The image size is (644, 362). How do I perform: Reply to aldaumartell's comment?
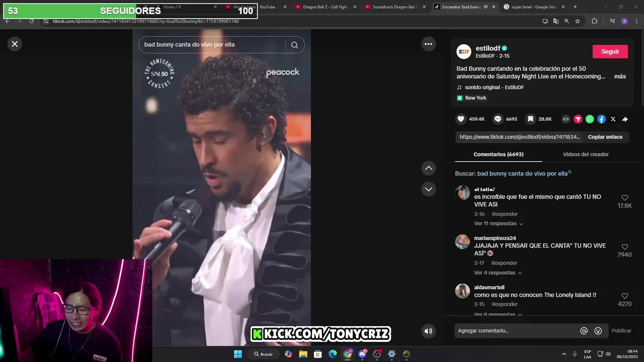click(x=504, y=304)
